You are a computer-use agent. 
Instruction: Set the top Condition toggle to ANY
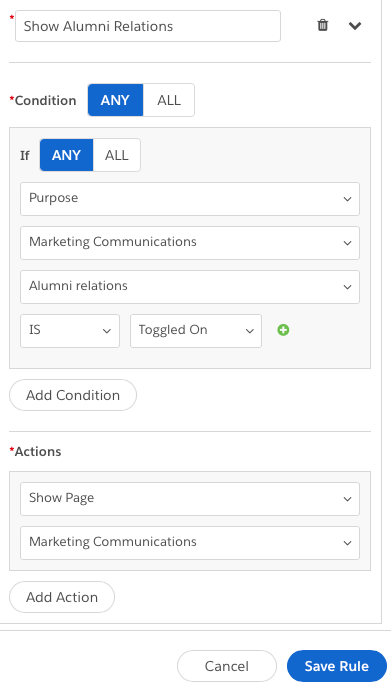pyautogui.click(x=115, y=100)
